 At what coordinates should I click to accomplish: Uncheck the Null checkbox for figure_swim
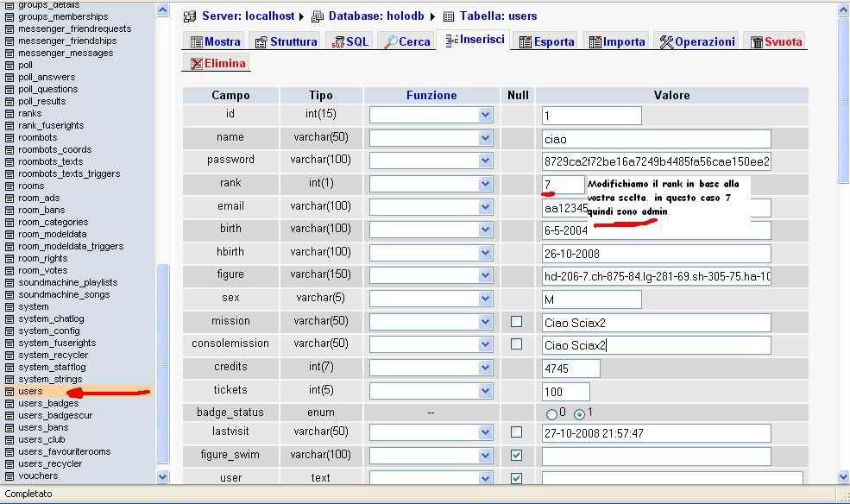coord(517,455)
